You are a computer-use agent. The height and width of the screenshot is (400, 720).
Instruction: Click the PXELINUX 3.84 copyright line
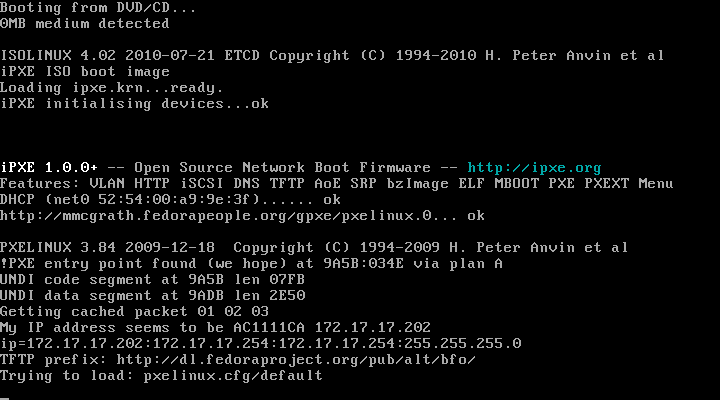pyautogui.click(x=314, y=248)
